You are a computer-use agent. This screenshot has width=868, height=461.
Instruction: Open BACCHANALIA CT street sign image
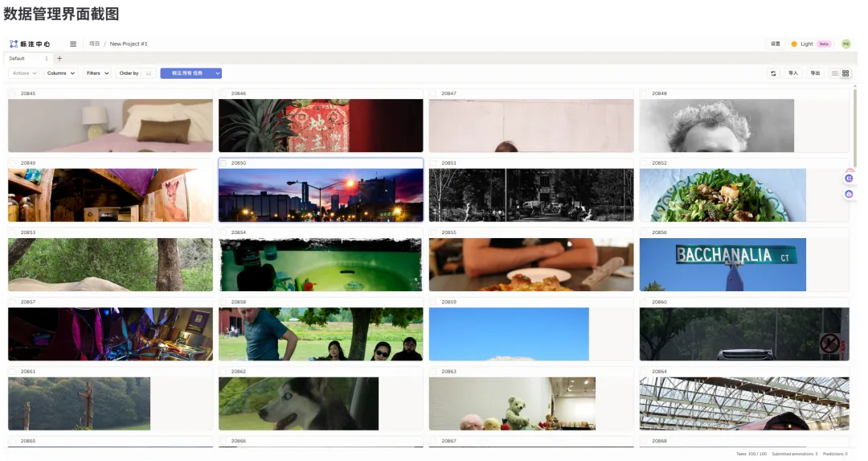[723, 265]
